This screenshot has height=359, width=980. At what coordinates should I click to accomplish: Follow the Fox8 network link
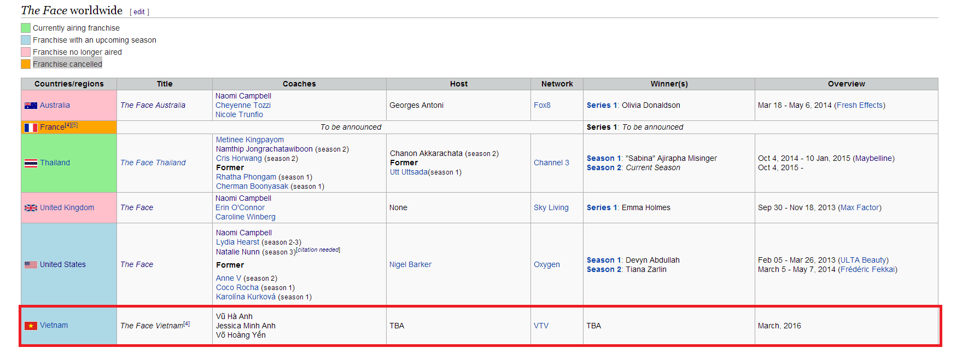click(x=542, y=105)
